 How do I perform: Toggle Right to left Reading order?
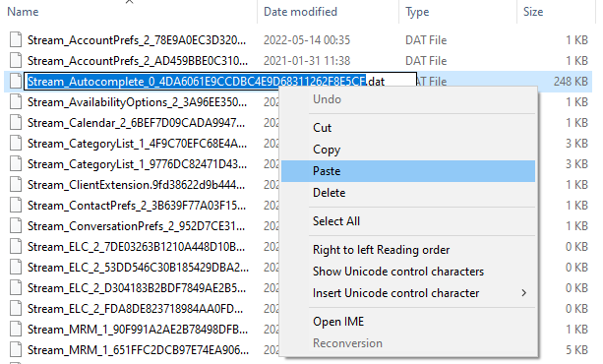point(408,250)
